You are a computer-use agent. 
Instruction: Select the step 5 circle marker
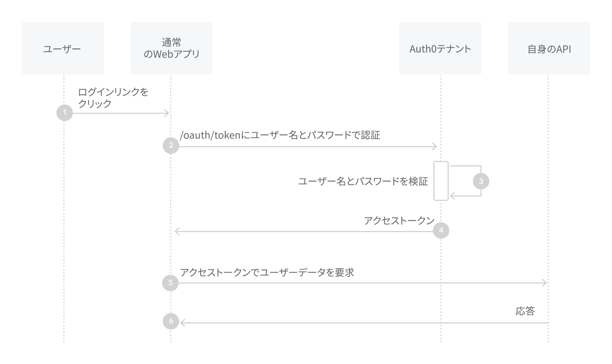[170, 283]
